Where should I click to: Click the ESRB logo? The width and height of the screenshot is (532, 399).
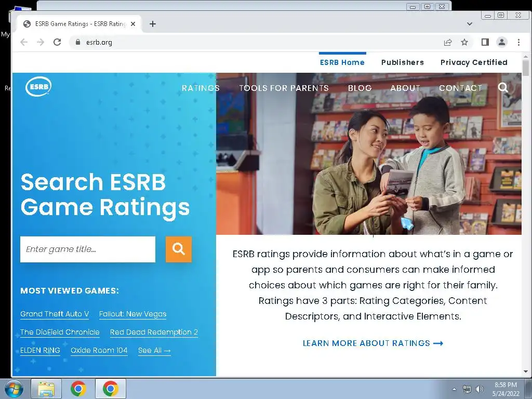[x=38, y=87]
